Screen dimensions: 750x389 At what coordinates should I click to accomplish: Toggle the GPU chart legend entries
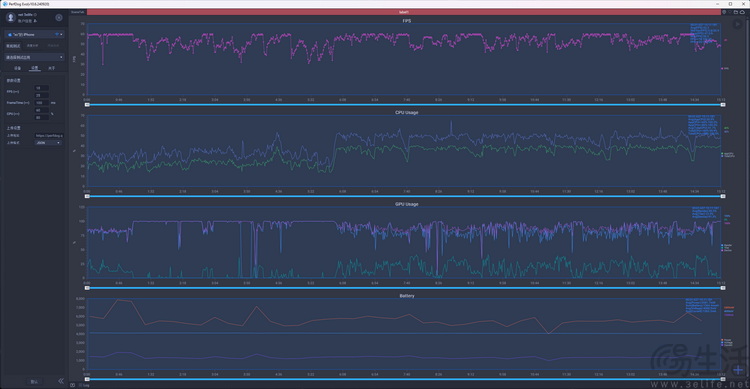[727, 248]
